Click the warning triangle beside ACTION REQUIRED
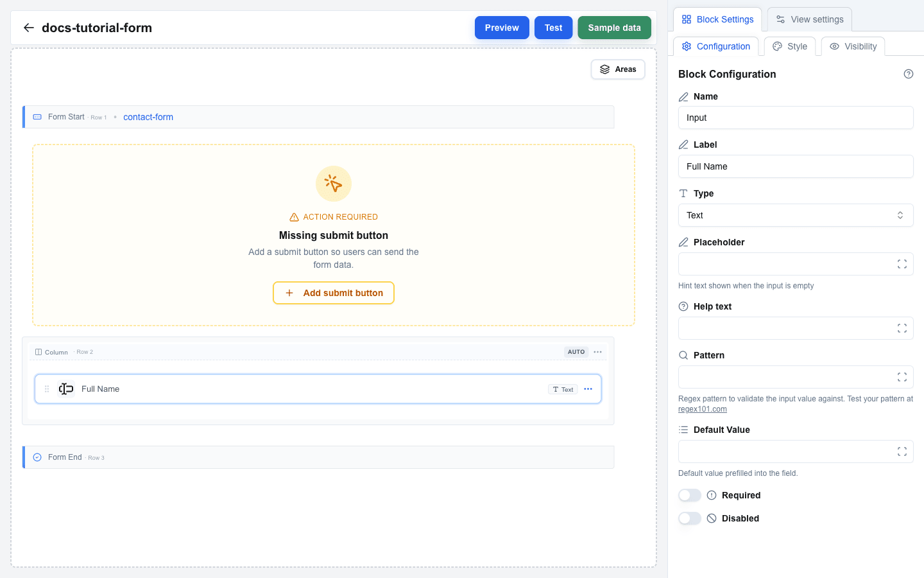The image size is (924, 578). 294,217
